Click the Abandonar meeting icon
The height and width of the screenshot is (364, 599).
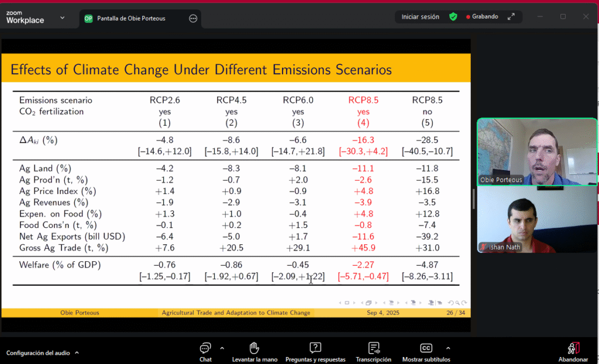[573, 349]
